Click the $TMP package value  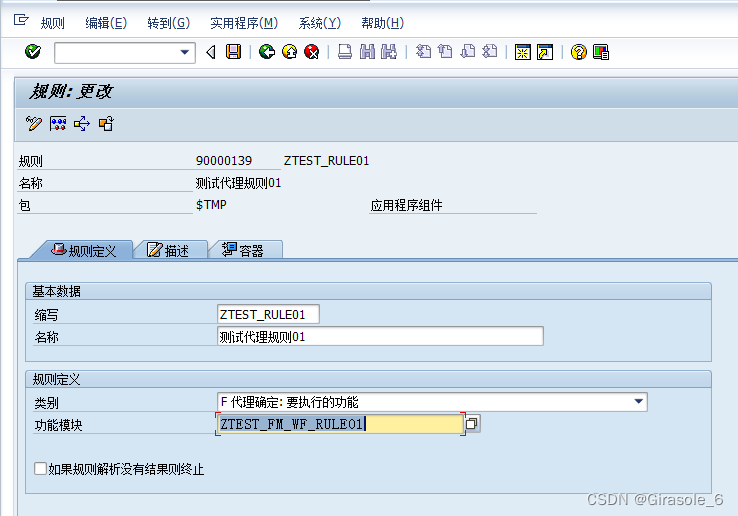pos(211,205)
